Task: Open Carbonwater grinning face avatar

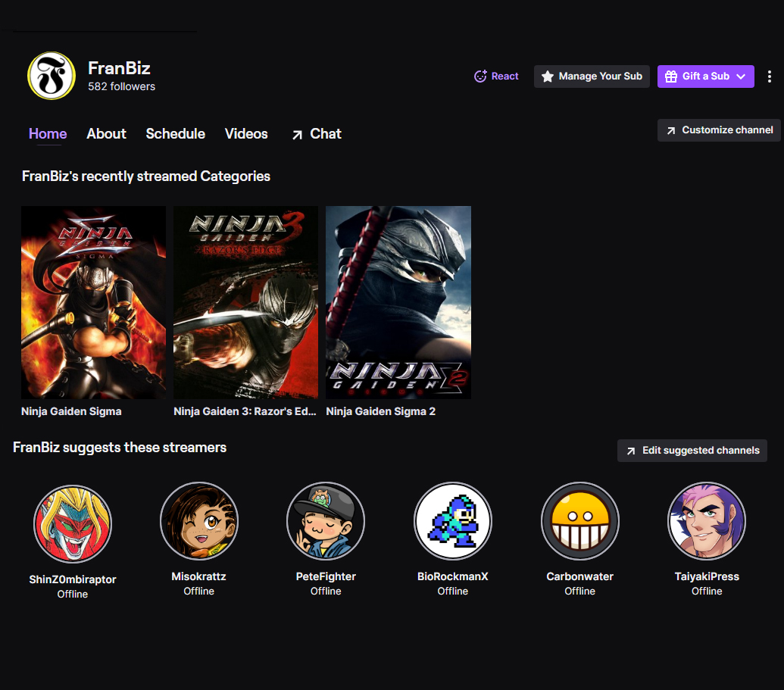Action: tap(580, 520)
